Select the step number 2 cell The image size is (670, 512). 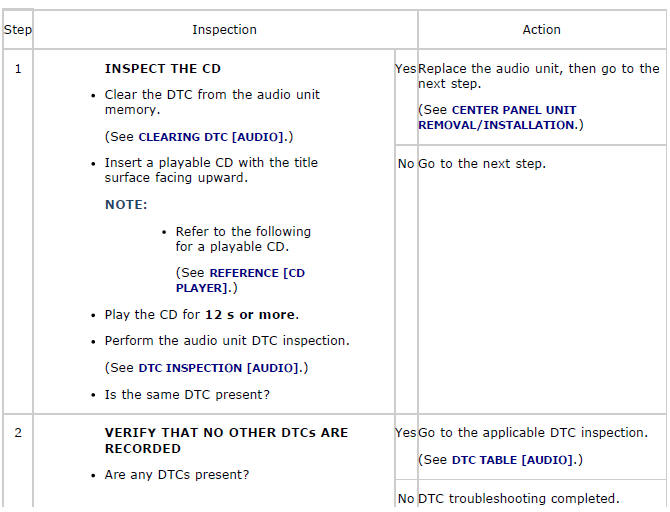[17, 433]
